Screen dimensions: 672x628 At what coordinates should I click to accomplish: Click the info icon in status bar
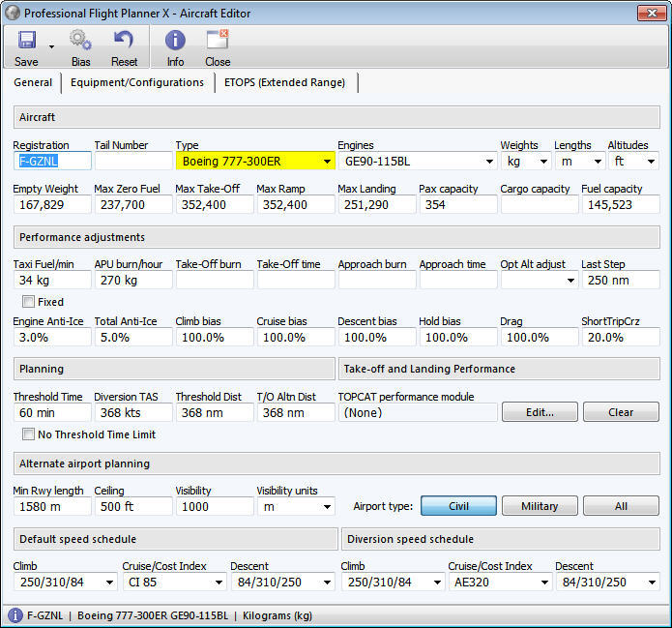point(15,615)
